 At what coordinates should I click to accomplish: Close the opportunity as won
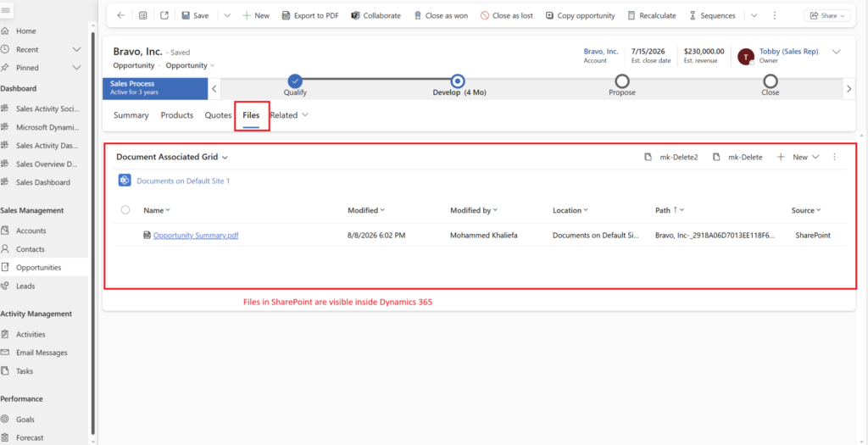441,15
